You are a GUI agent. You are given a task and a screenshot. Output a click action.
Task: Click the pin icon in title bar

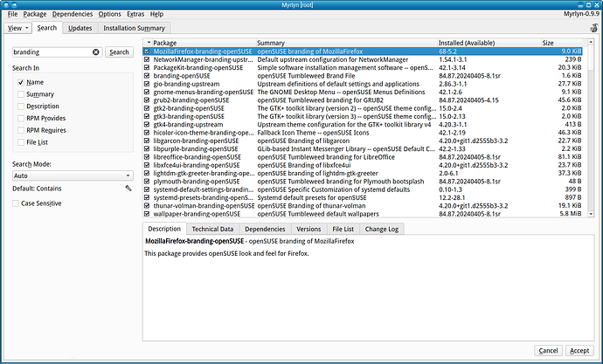(x=14, y=5)
